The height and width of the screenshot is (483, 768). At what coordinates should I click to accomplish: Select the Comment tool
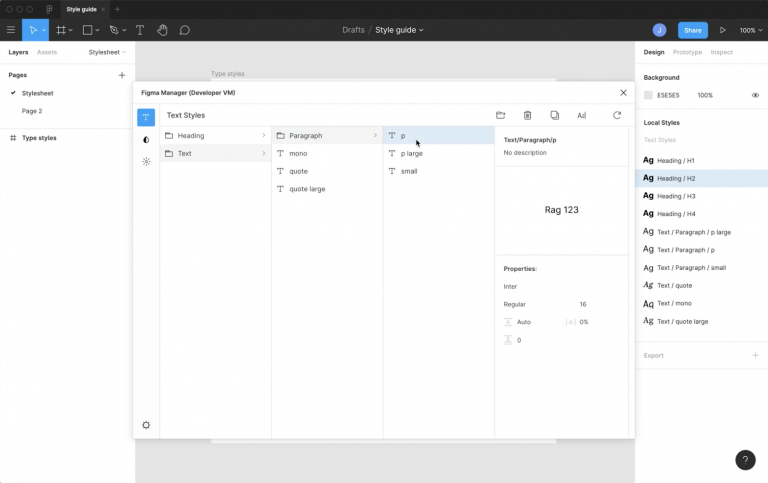184,30
